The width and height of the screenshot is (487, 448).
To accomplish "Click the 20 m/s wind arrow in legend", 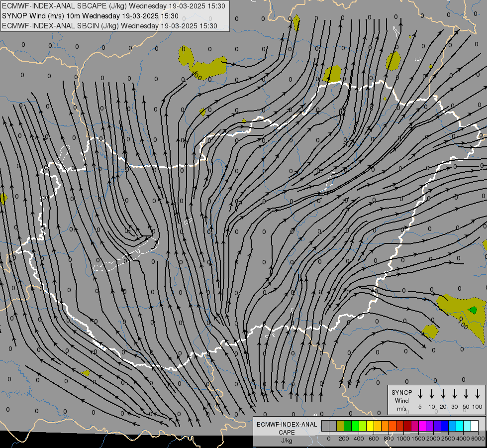I will pyautogui.click(x=443, y=393).
